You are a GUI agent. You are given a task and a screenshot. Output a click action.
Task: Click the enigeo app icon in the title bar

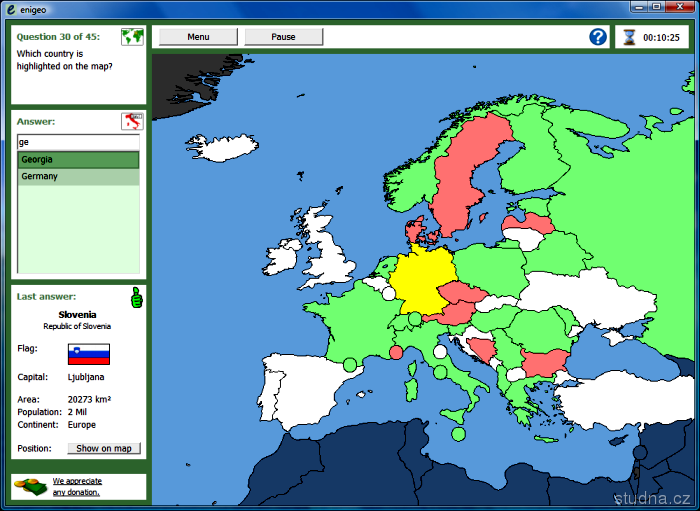click(10, 9)
